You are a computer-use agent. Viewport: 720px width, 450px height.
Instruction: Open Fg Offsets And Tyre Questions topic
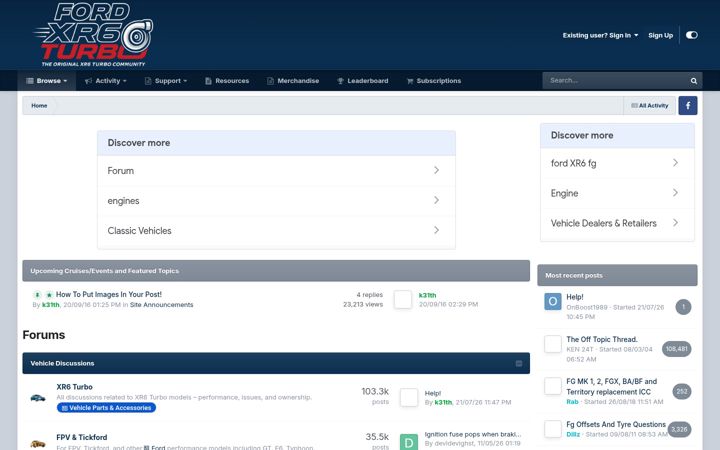(616, 424)
